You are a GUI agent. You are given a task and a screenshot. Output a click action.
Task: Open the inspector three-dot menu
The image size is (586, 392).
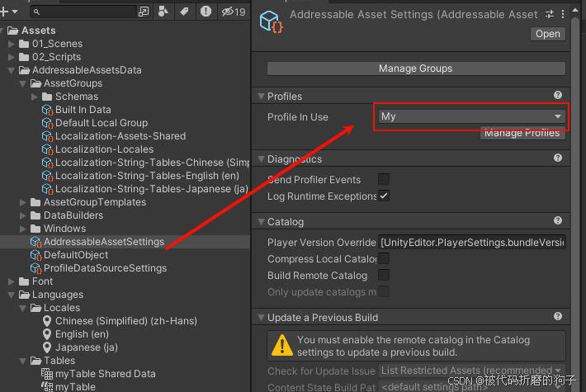tap(563, 14)
